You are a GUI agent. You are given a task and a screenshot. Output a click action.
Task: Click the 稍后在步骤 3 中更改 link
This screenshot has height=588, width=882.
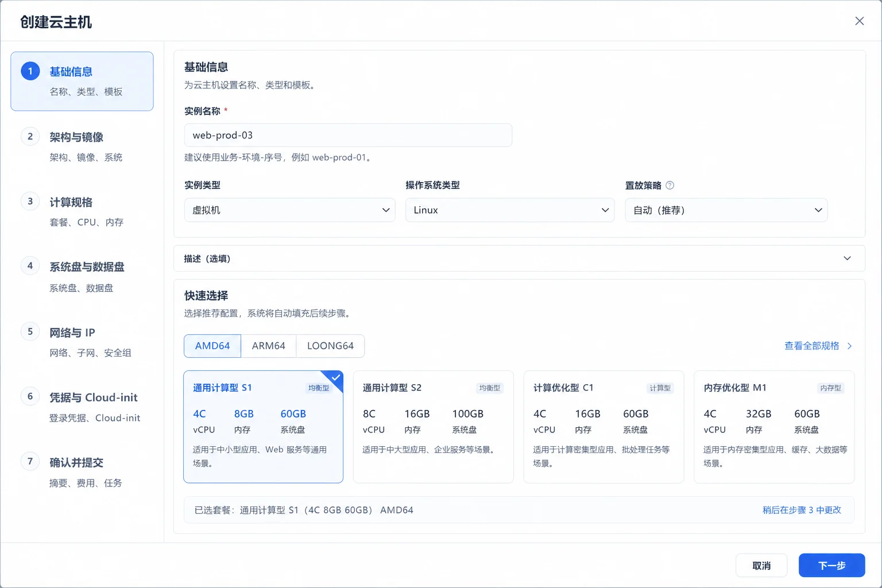802,510
